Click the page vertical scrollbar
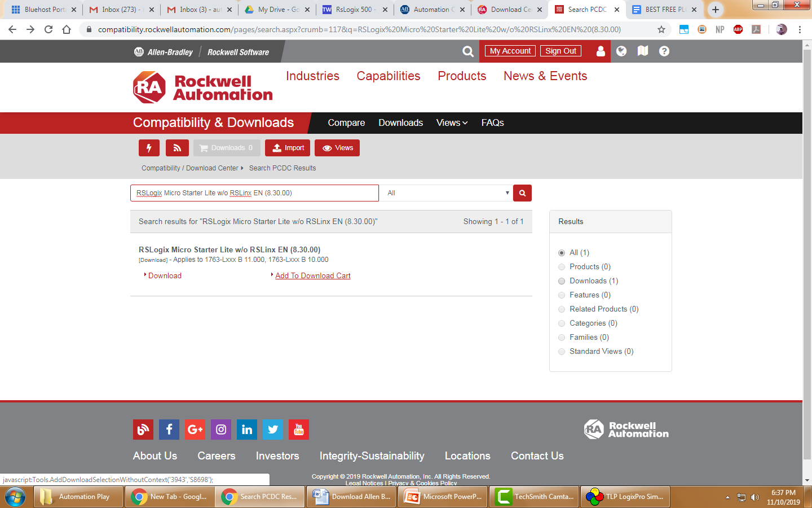This screenshot has height=508, width=812. click(x=807, y=254)
